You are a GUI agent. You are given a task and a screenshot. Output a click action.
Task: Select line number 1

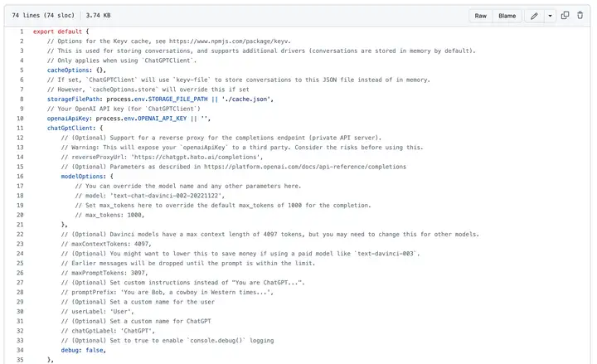[22, 32]
